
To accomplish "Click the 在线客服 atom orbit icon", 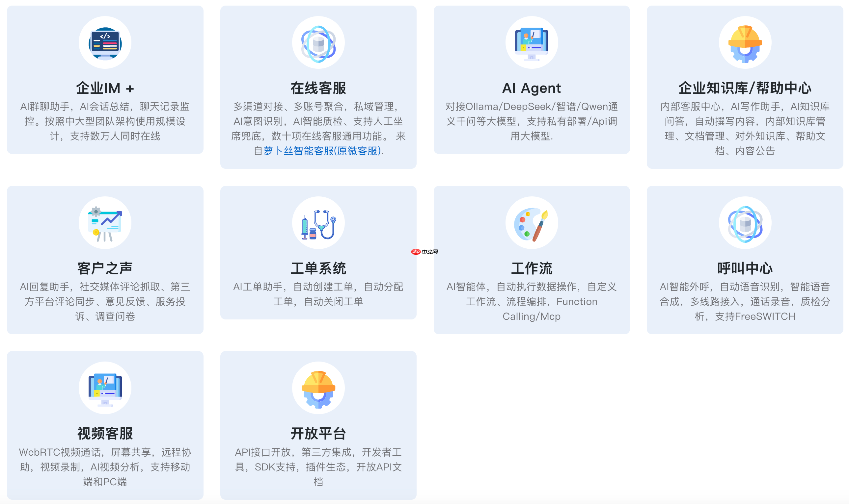I will [x=318, y=42].
